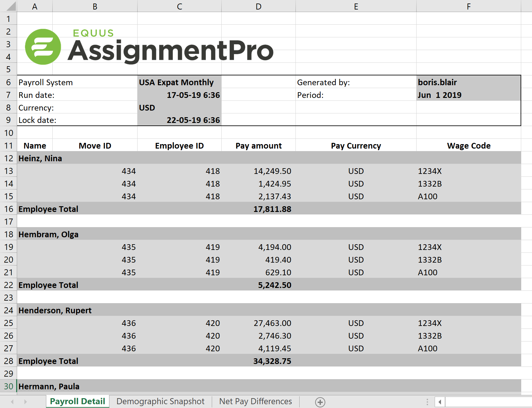Select the 'Pay Currency' heading cell
The width and height of the screenshot is (532, 408).
pos(356,145)
